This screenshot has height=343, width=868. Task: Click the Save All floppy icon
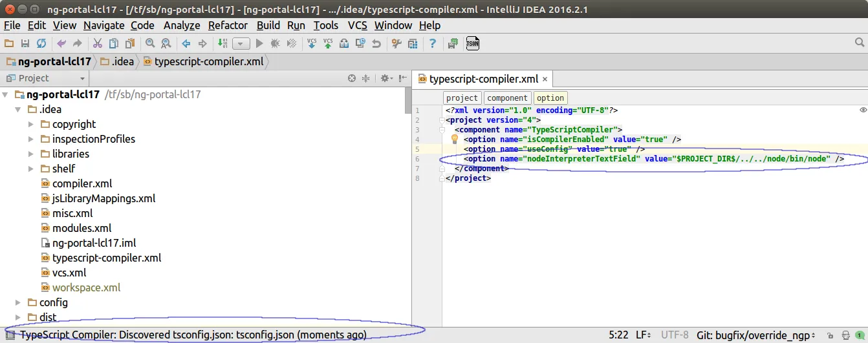[25, 43]
